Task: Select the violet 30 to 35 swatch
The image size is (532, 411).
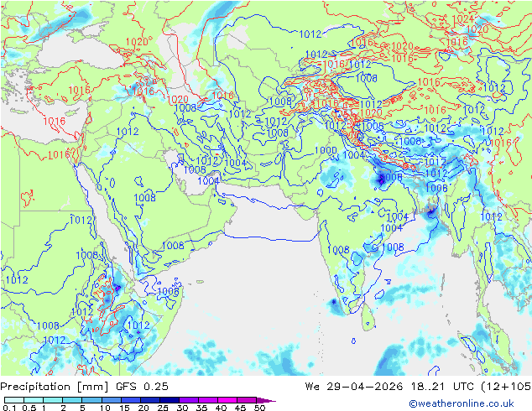Action: (189, 400)
